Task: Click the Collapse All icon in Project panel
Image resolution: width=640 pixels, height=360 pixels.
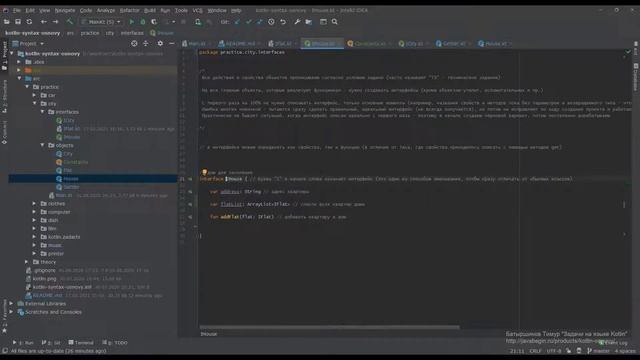Action: pyautogui.click(x=146, y=43)
